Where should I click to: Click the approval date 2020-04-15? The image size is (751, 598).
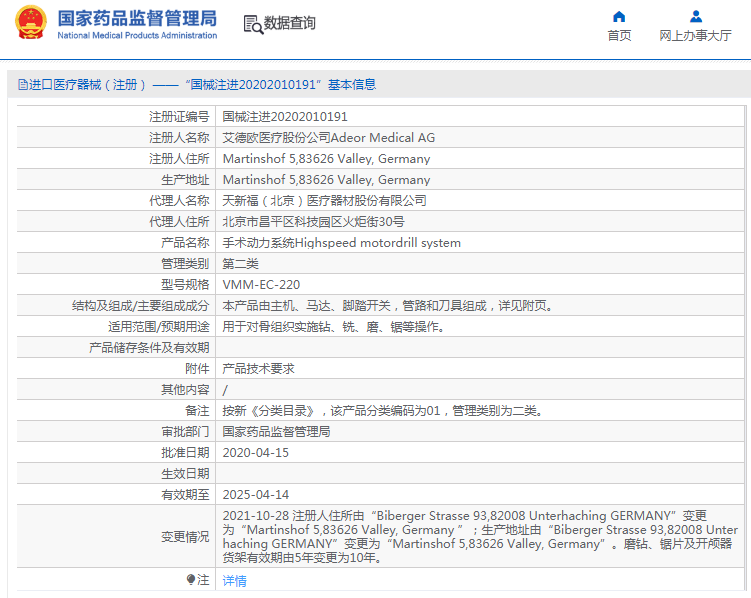click(x=255, y=452)
